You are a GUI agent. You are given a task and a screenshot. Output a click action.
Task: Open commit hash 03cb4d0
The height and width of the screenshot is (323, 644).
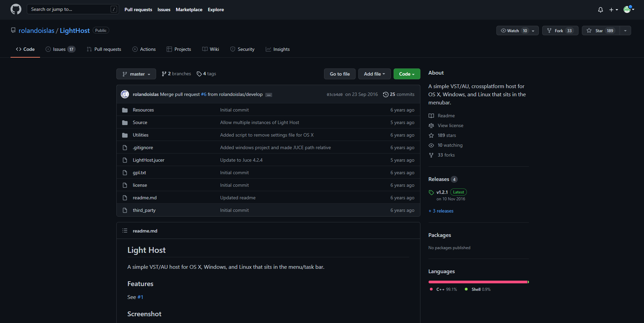click(x=335, y=95)
